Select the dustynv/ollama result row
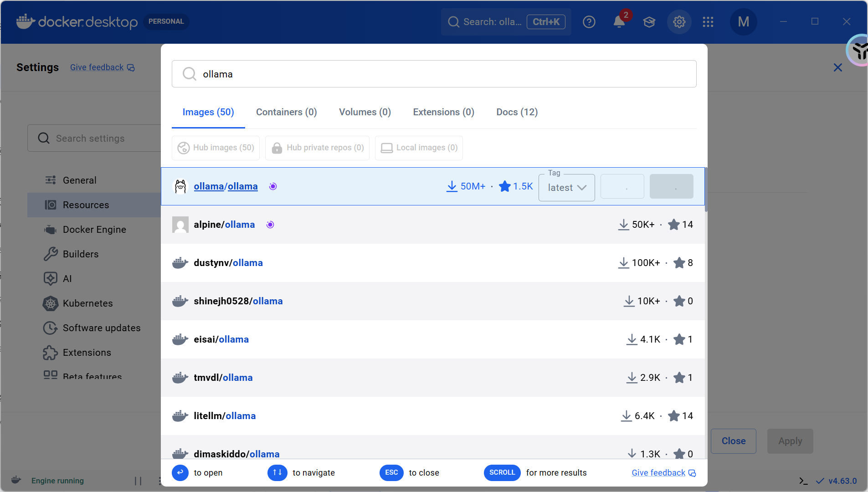This screenshot has width=868, height=492. 433,263
